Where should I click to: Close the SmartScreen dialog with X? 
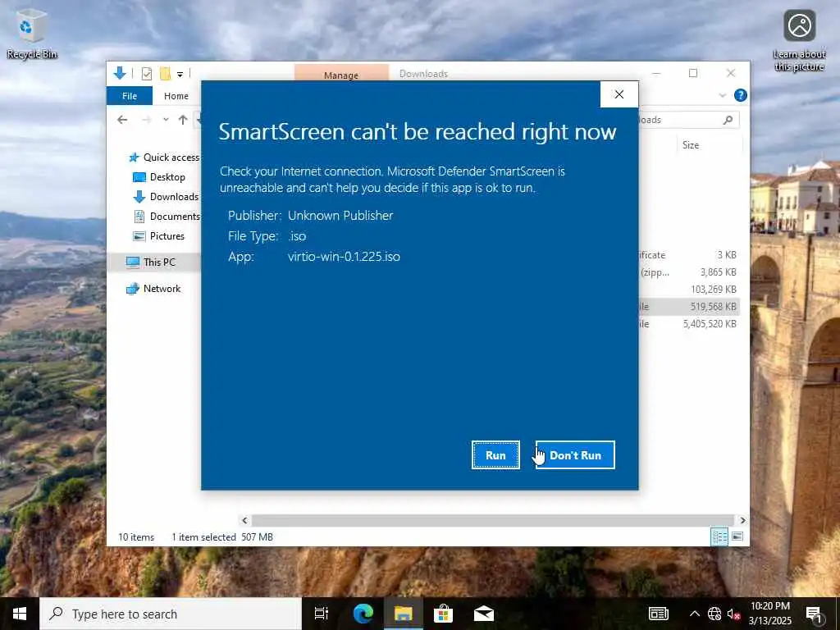tap(619, 94)
